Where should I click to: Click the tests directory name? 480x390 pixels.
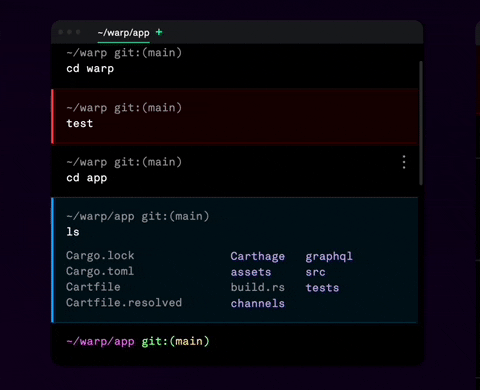pyautogui.click(x=322, y=288)
